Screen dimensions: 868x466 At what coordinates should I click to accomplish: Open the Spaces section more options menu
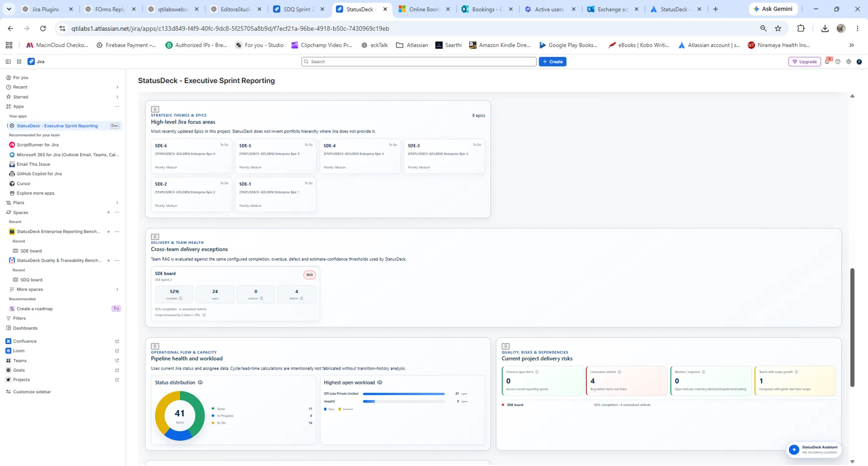(x=117, y=213)
